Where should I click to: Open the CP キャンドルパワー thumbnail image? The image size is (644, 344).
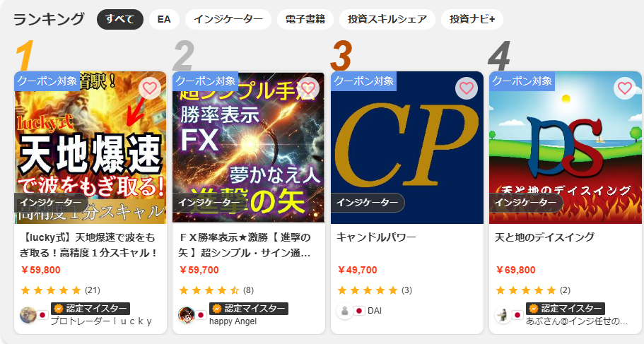(x=407, y=148)
